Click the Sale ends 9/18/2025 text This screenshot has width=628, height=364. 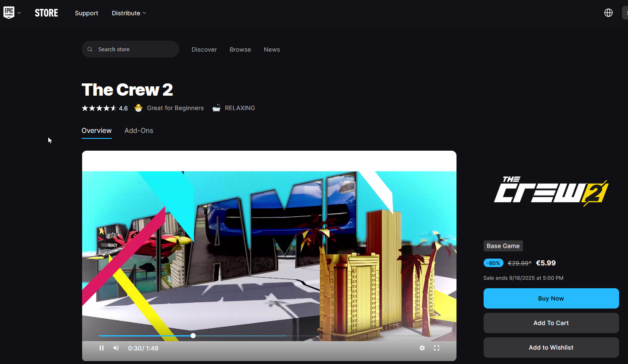pos(523,278)
